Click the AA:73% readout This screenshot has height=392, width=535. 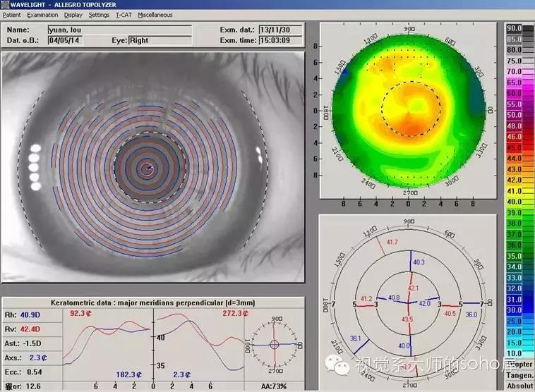click(x=274, y=386)
